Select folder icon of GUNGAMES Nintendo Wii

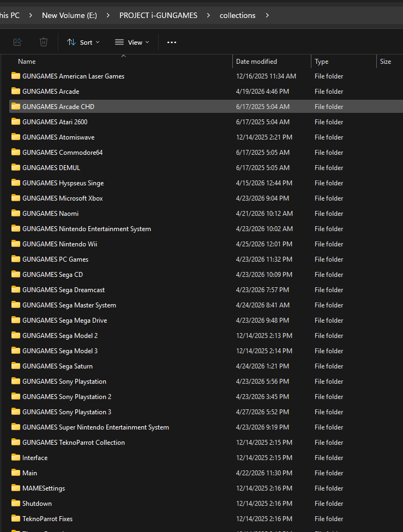pyautogui.click(x=16, y=244)
